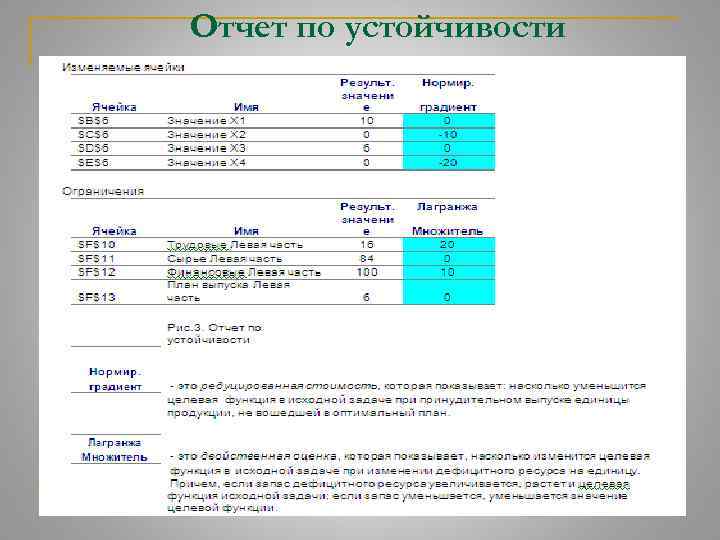The image size is (720, 540).
Task: Click the name "Значение X3"
Action: coord(207,148)
